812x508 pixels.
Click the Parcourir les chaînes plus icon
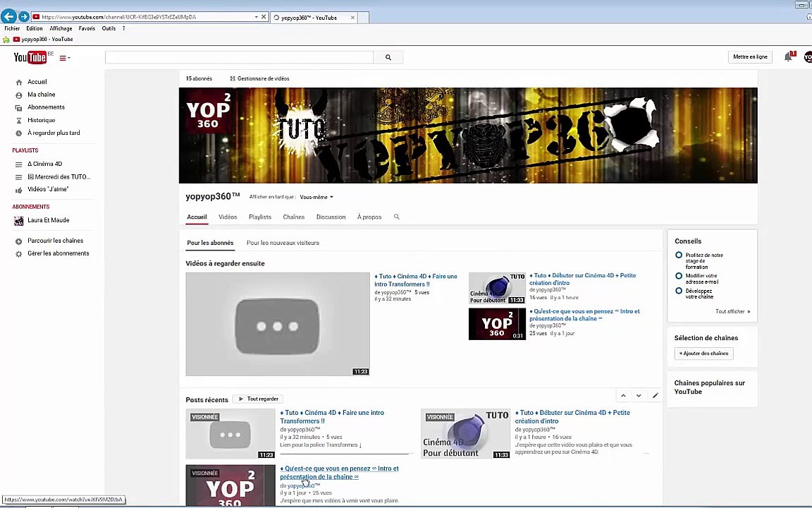click(18, 241)
